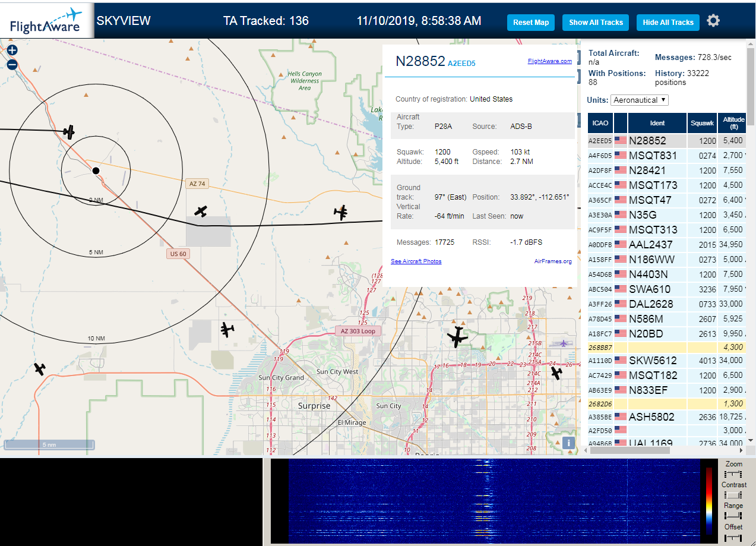756x546 pixels.
Task: Sort table by Ident column header
Action: (657, 123)
